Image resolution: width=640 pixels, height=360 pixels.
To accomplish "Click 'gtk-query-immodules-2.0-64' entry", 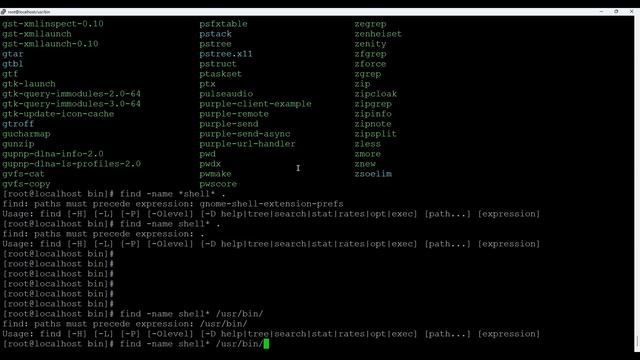I will 71,94.
